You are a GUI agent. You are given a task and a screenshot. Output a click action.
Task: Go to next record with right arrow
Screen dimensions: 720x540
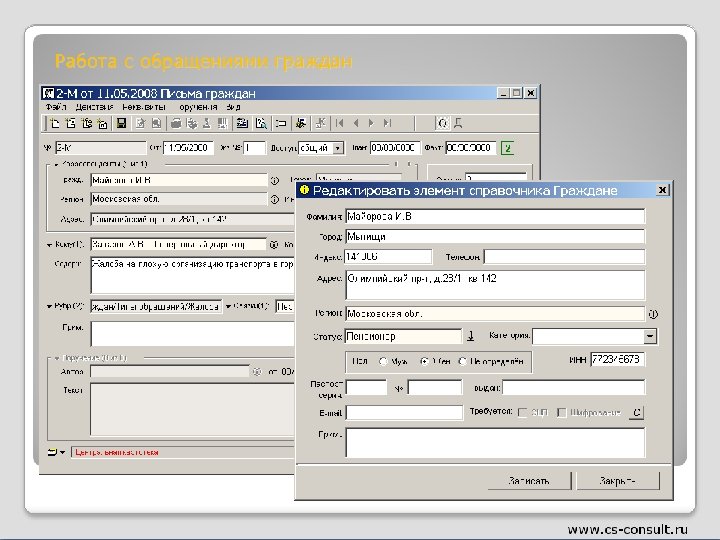[371, 123]
